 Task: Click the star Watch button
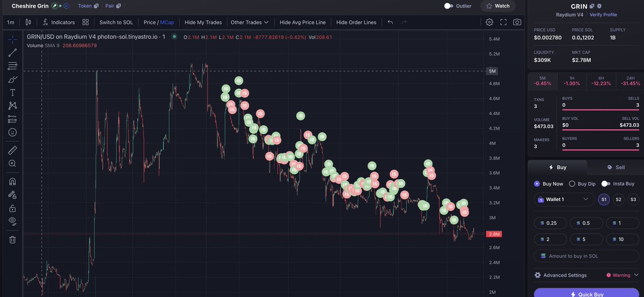497,6
